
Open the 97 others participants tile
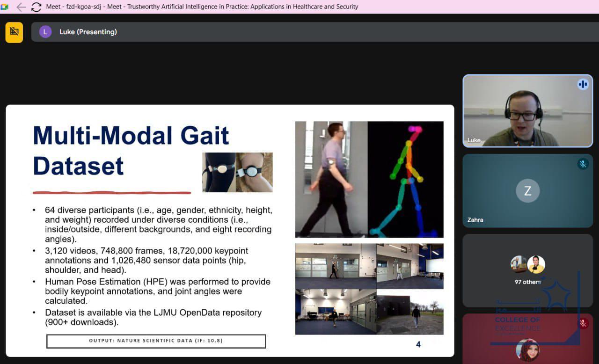(x=527, y=270)
